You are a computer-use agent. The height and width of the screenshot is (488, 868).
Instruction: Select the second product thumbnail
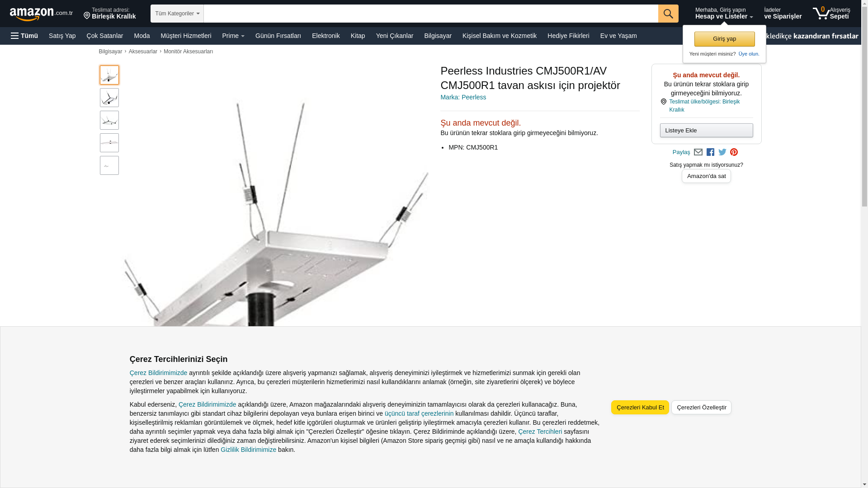point(109,98)
